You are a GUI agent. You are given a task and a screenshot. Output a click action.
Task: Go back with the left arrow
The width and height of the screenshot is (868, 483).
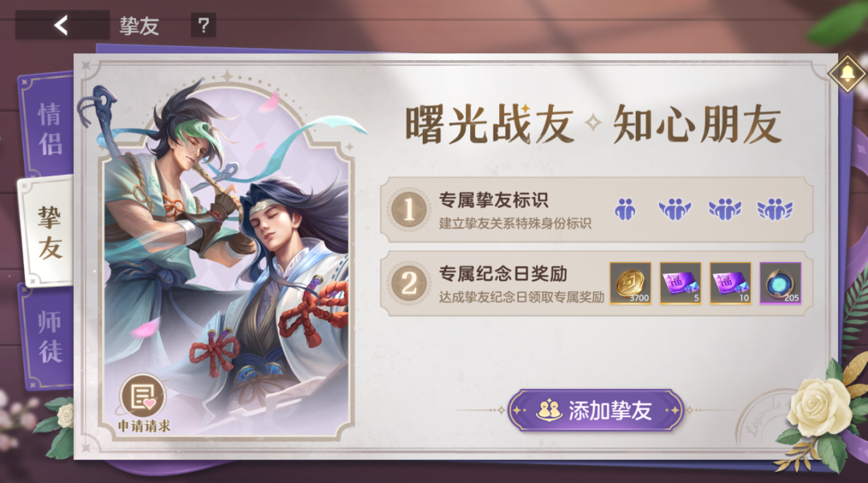coord(61,25)
